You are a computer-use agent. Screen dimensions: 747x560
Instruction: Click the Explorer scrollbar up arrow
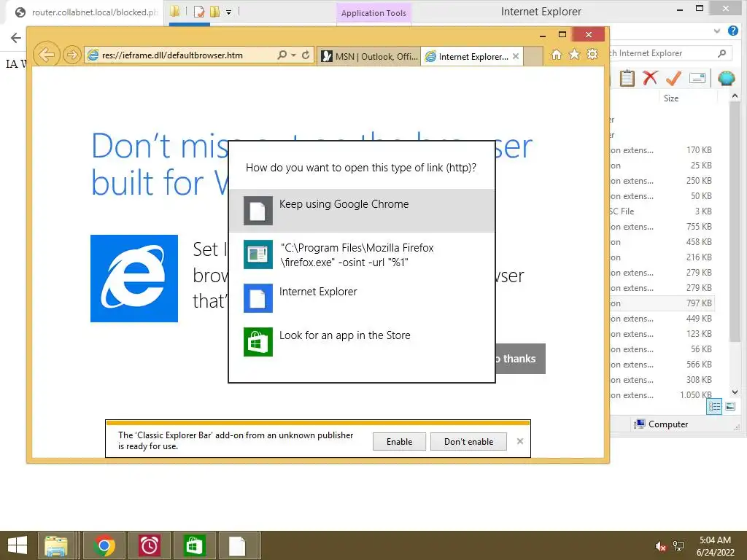click(735, 96)
